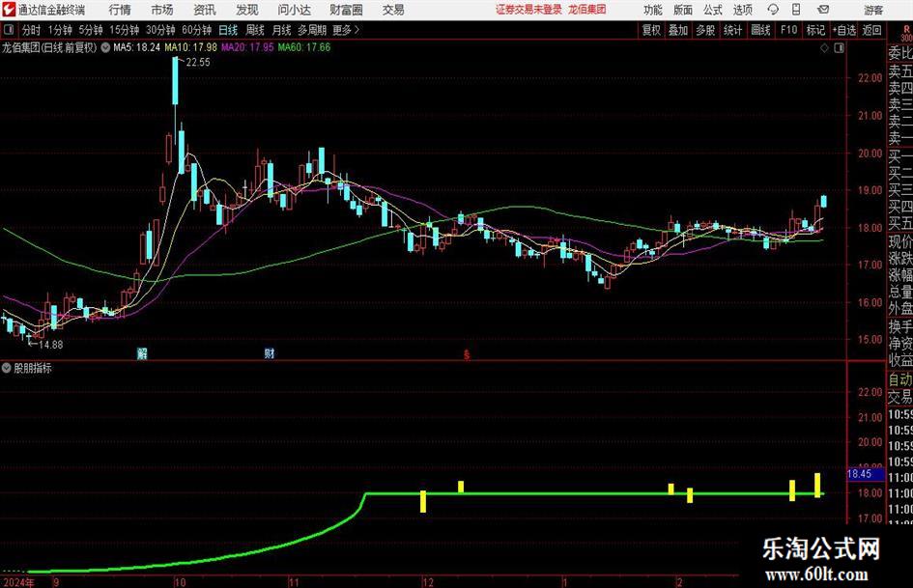The height and width of the screenshot is (588, 913).
Task: Select the 周线 weekly period tab
Action: [x=255, y=30]
